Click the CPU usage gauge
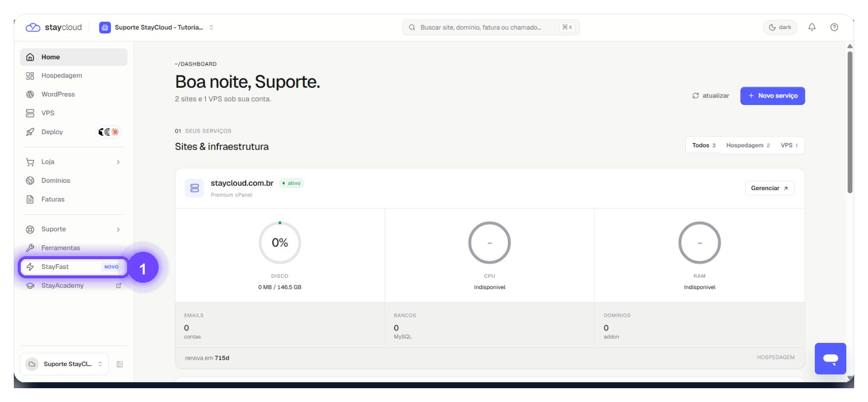Viewport: 868px width, 402px height. 490,243
